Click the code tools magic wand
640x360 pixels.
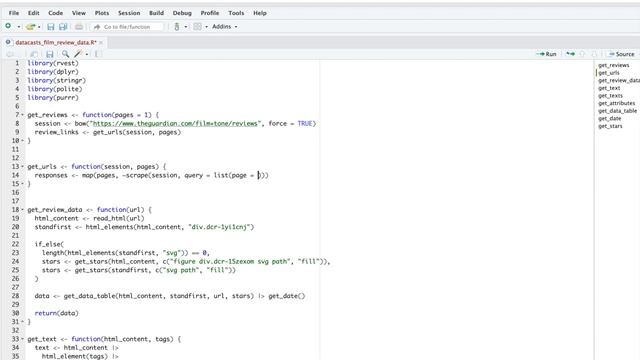[x=78, y=54]
